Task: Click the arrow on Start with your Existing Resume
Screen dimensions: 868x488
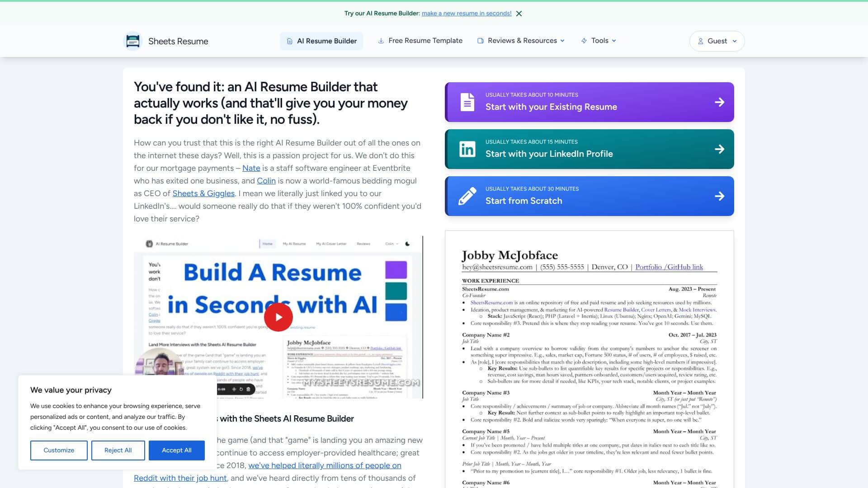Action: (x=719, y=102)
